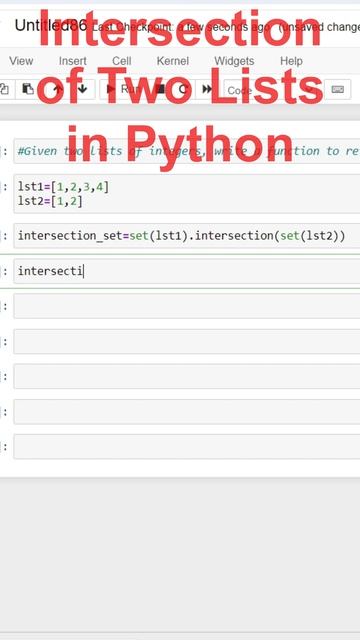360x640 pixels.
Task: Run the selected cell
Action: point(123,89)
